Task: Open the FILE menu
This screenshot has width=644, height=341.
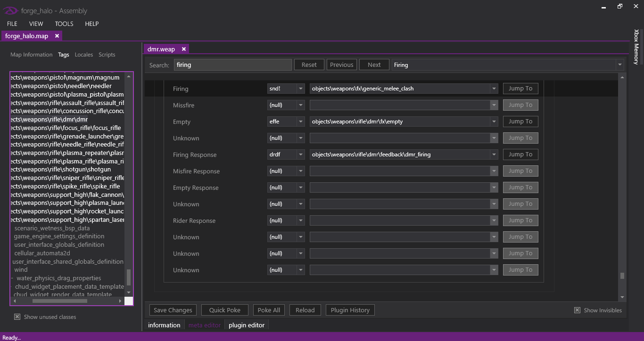Action: pos(12,24)
